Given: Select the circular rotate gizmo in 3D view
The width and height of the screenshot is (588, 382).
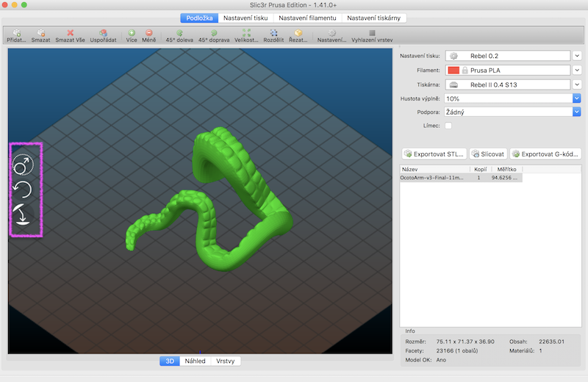Looking at the screenshot, I should point(24,190).
